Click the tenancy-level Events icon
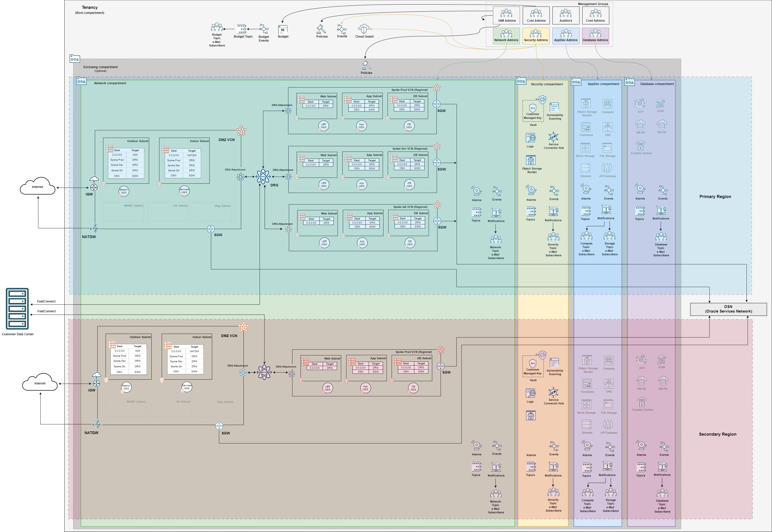The width and height of the screenshot is (772, 532). pos(342,29)
